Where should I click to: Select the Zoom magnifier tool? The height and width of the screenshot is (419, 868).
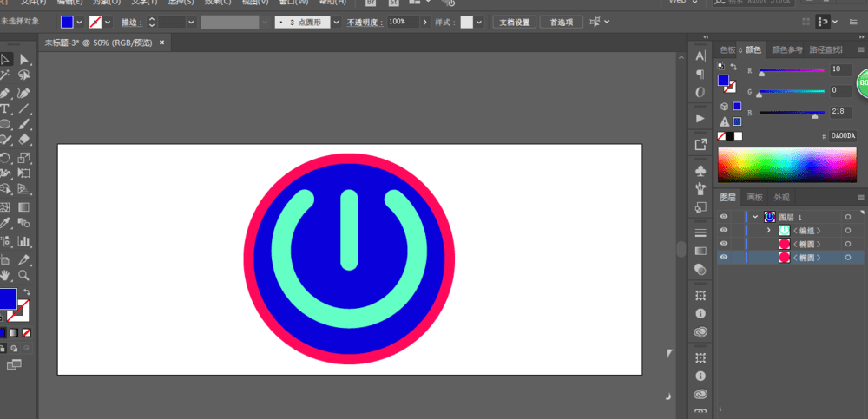point(23,275)
